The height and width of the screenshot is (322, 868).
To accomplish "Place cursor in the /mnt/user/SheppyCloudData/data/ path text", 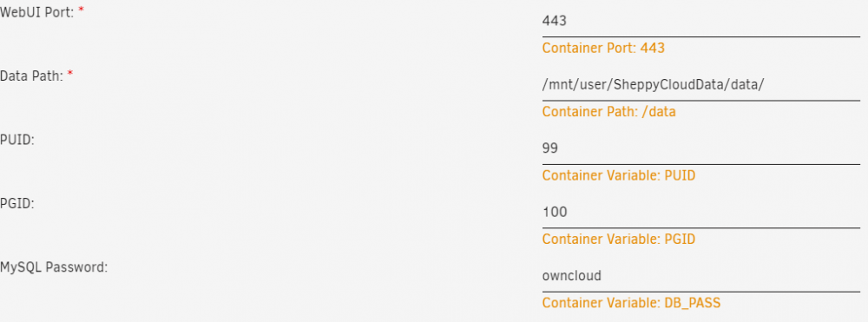I will pos(654,85).
